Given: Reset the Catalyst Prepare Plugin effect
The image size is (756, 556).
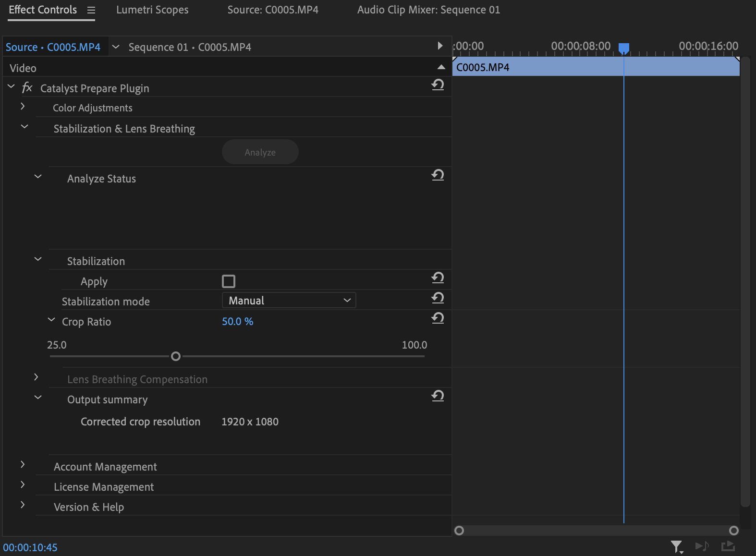Looking at the screenshot, I should 438,85.
